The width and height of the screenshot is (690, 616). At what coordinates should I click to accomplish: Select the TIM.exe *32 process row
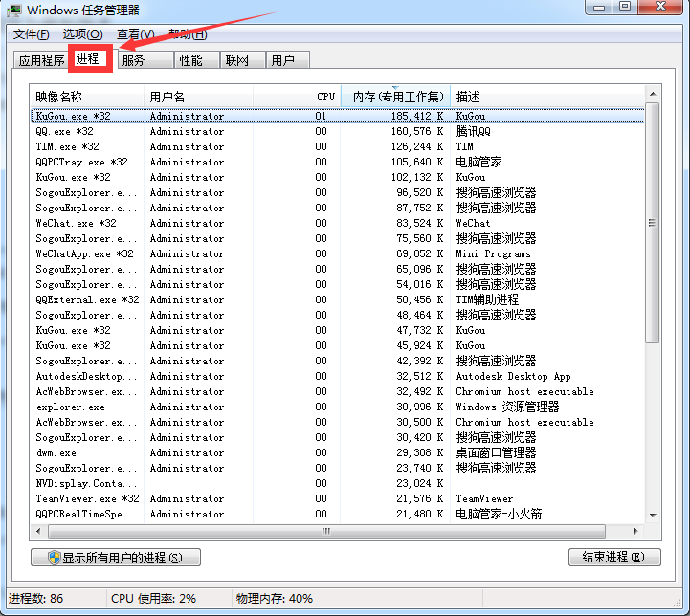pyautogui.click(x=338, y=147)
